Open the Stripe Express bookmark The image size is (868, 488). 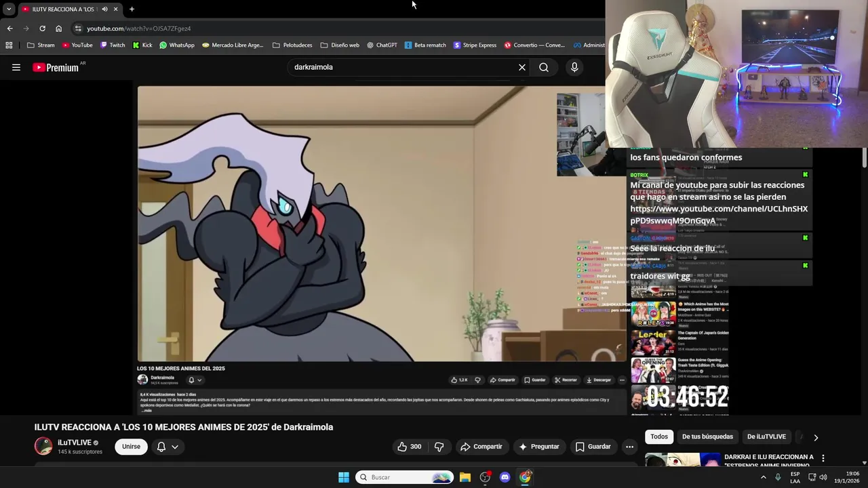tap(475, 45)
